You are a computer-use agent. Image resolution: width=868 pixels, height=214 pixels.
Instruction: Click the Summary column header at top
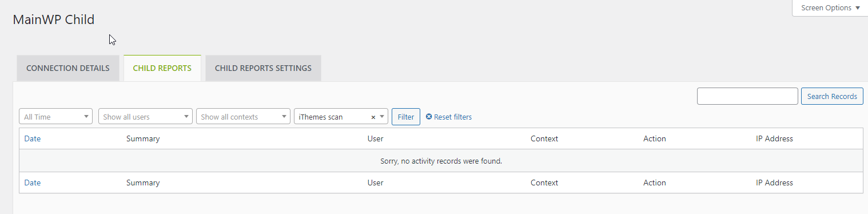[143, 138]
